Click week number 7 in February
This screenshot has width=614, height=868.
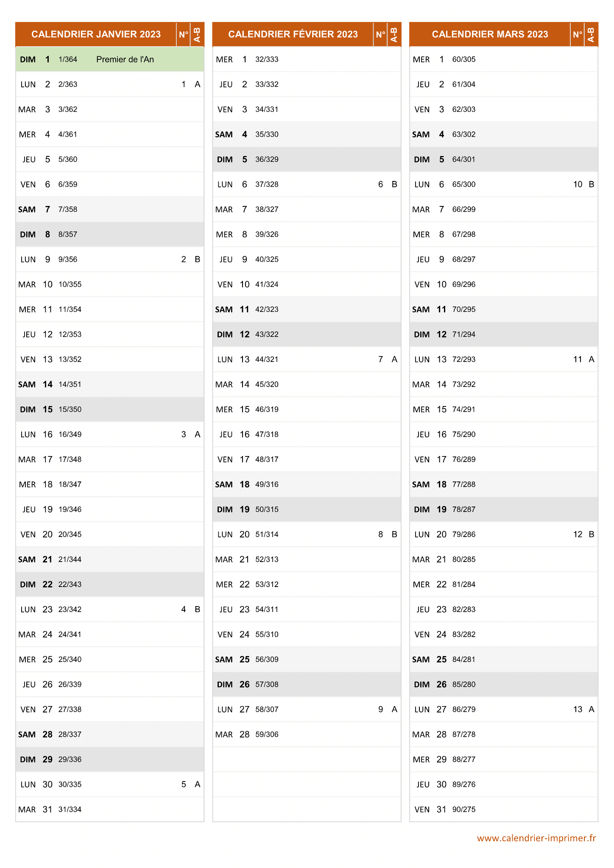[x=380, y=359]
